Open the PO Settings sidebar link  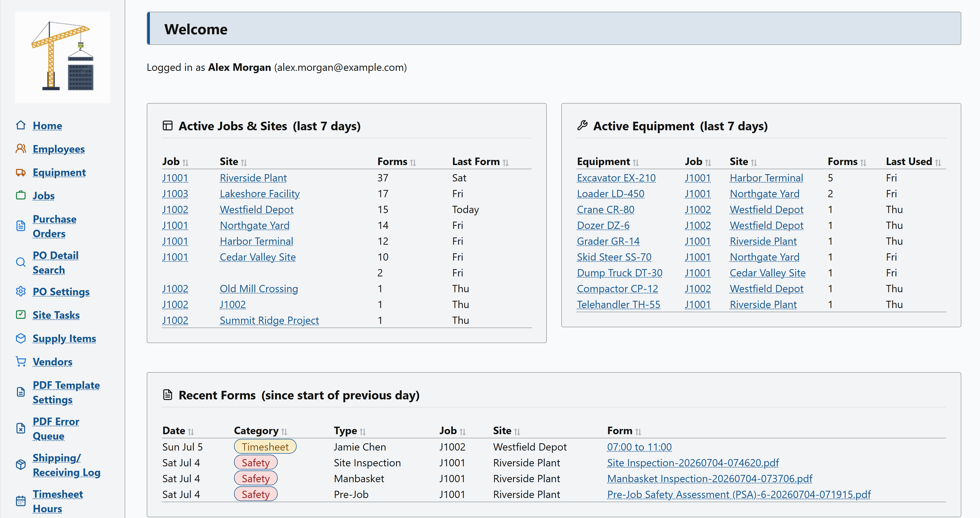tap(61, 292)
